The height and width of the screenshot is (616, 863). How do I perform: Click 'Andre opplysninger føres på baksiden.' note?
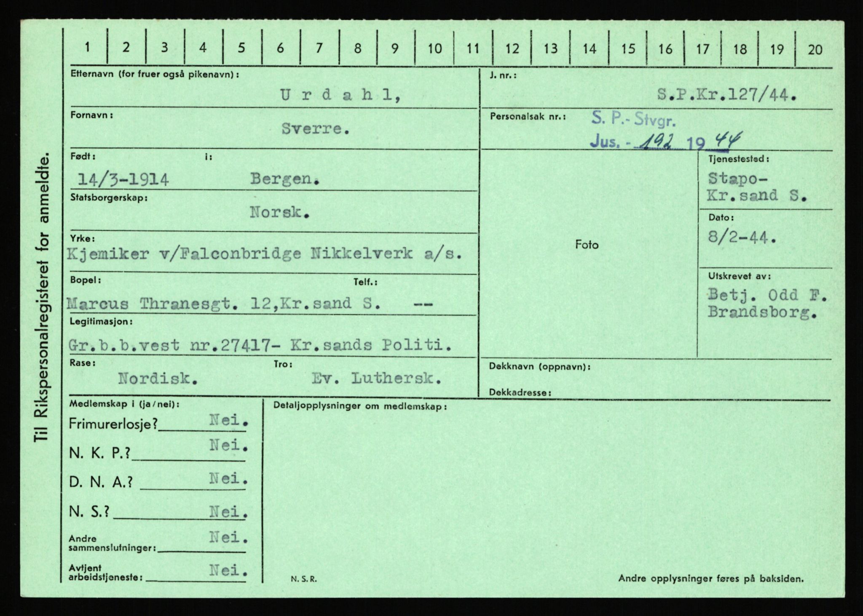(x=711, y=579)
